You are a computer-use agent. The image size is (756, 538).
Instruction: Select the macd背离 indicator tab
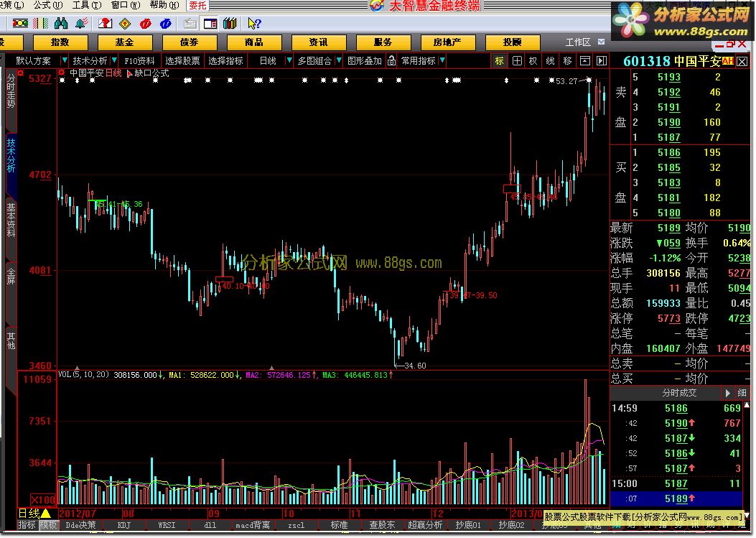point(252,525)
